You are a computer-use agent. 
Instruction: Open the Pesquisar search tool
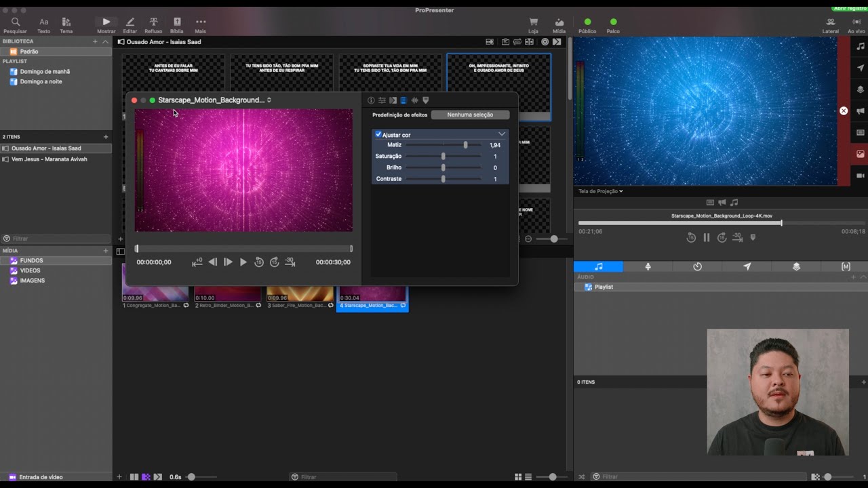click(x=15, y=25)
